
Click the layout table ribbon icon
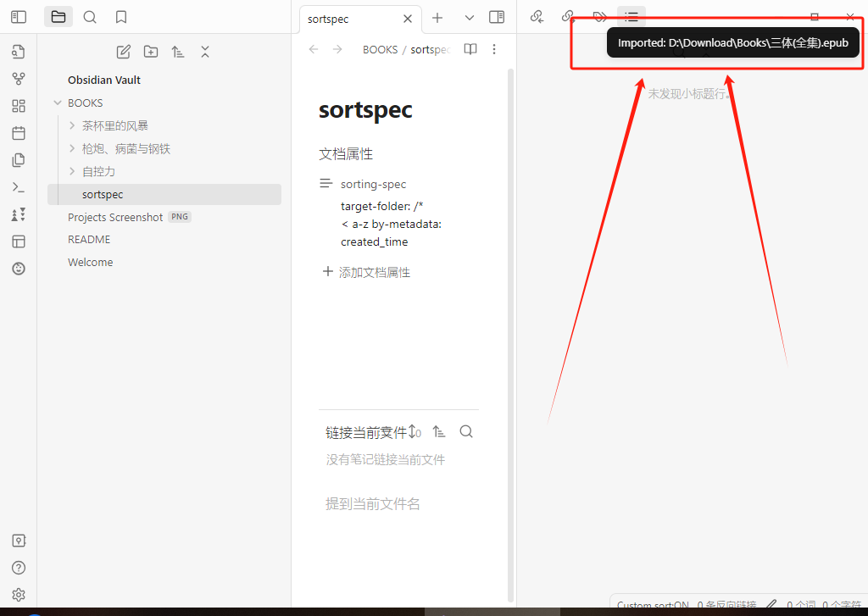click(19, 241)
